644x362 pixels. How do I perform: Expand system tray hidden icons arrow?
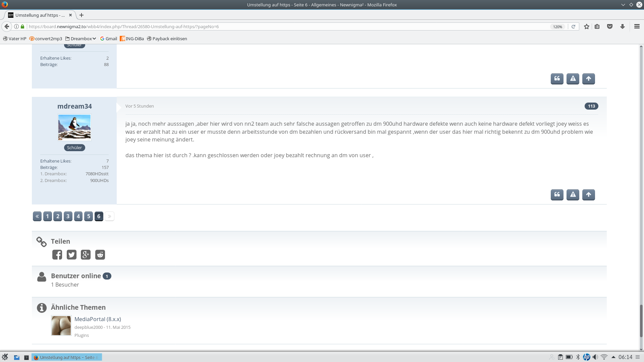(x=613, y=357)
